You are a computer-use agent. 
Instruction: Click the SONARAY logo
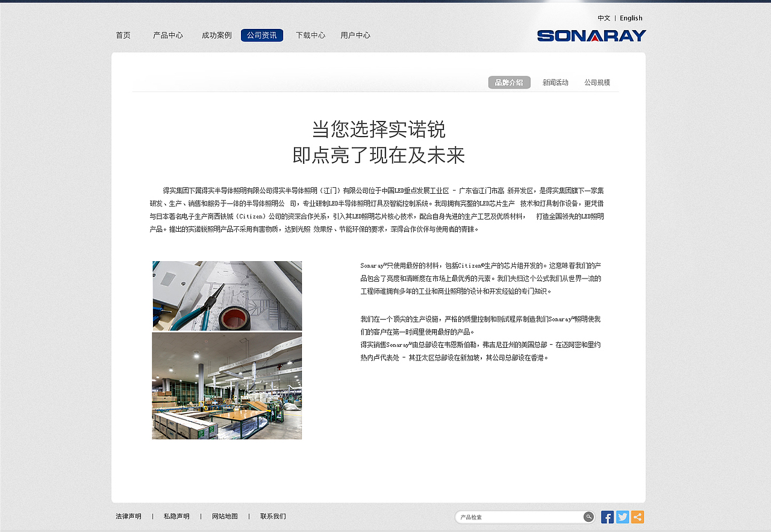point(592,36)
